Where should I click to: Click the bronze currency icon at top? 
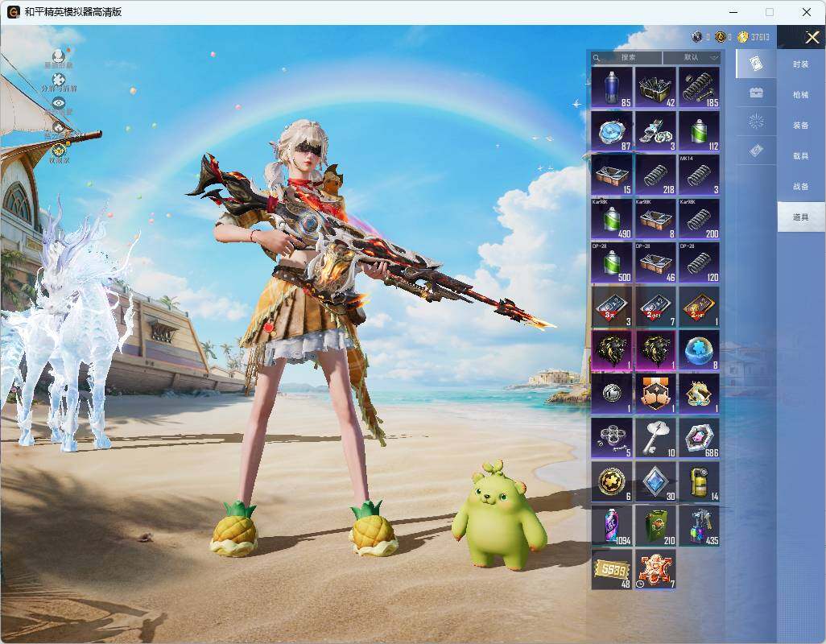pyautogui.click(x=720, y=37)
